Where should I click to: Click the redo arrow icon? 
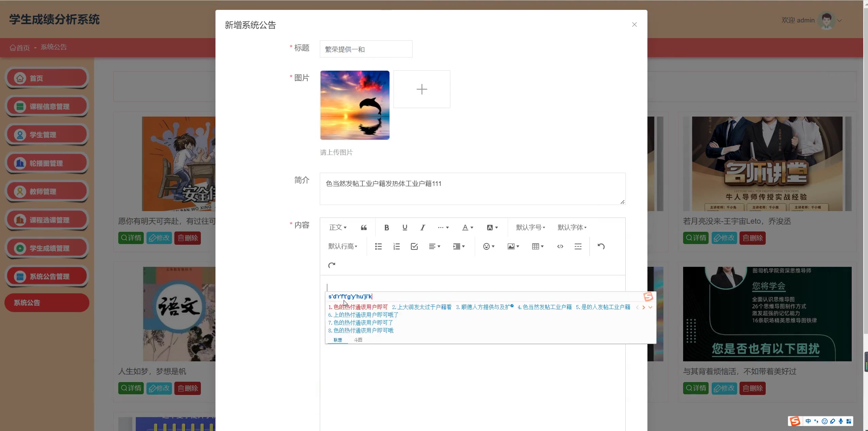pyautogui.click(x=332, y=265)
